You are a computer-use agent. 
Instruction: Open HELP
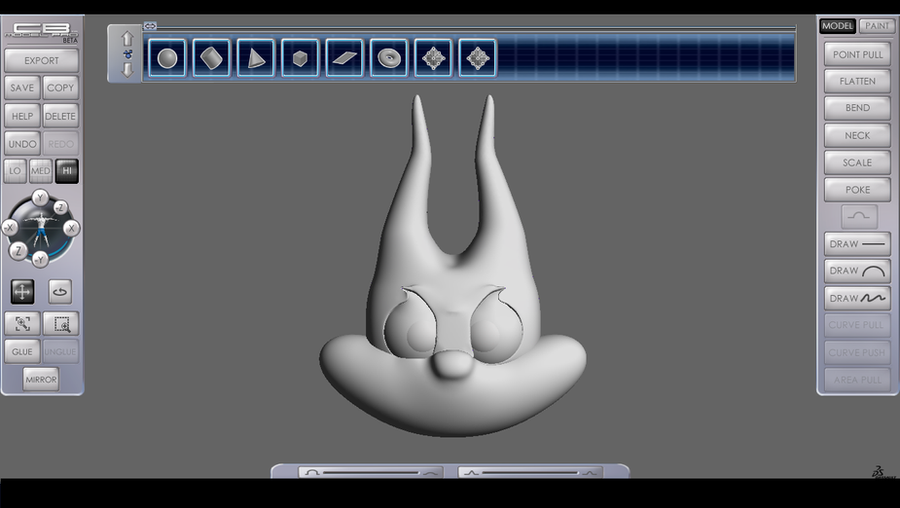(22, 116)
